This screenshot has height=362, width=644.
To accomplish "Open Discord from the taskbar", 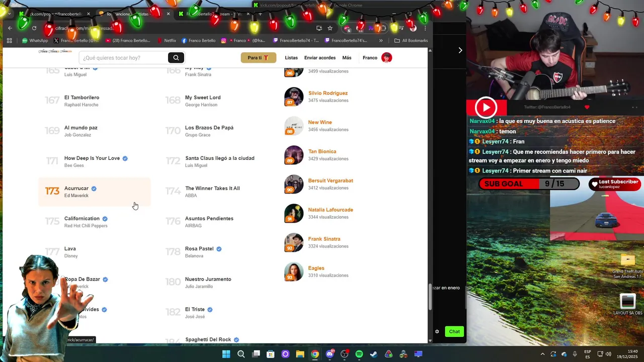I will tap(330, 354).
